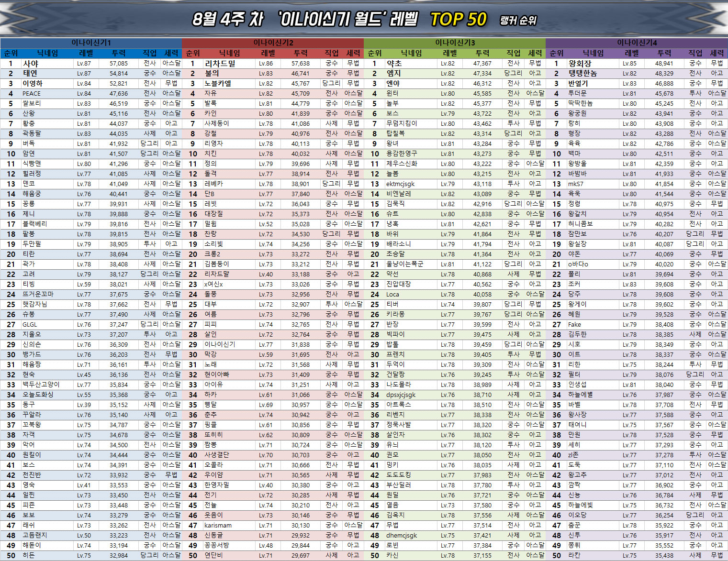
Task: Open the 이나이신기3 server header
Action: (x=455, y=43)
